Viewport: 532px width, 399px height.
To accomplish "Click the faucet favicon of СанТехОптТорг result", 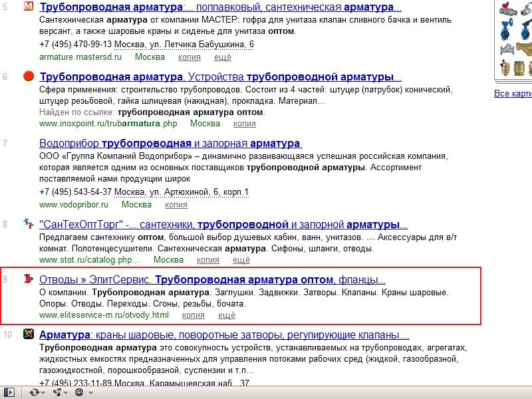I will [29, 223].
